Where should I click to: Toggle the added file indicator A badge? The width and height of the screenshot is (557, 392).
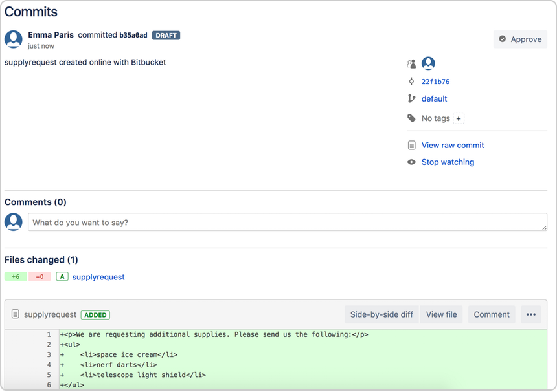tap(62, 276)
